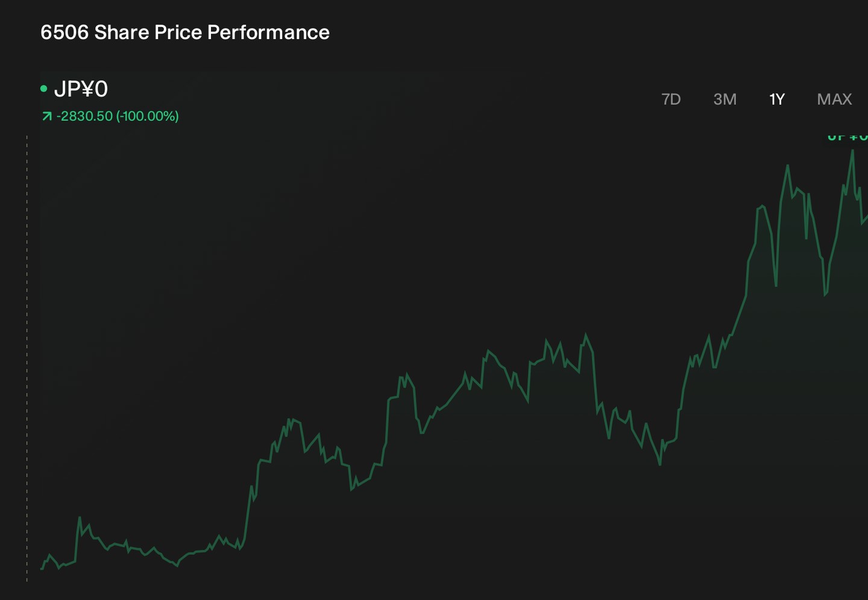The width and height of the screenshot is (868, 600).
Task: Click the sharp narrow dip between the two tall peaks
Action: (807, 238)
